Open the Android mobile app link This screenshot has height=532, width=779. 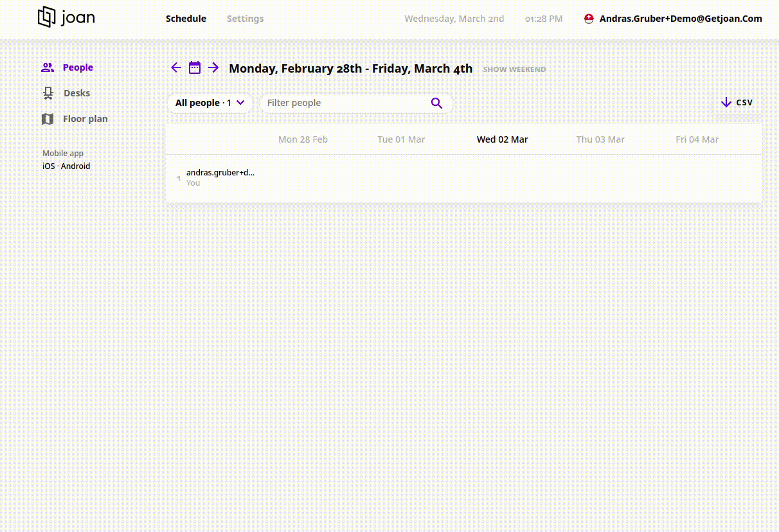(75, 166)
